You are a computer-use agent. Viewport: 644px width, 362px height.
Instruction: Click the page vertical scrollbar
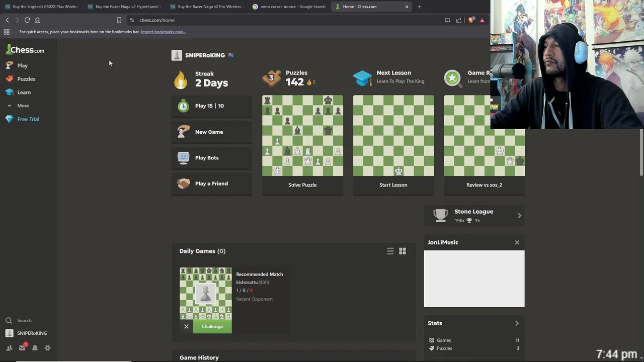[x=641, y=152]
